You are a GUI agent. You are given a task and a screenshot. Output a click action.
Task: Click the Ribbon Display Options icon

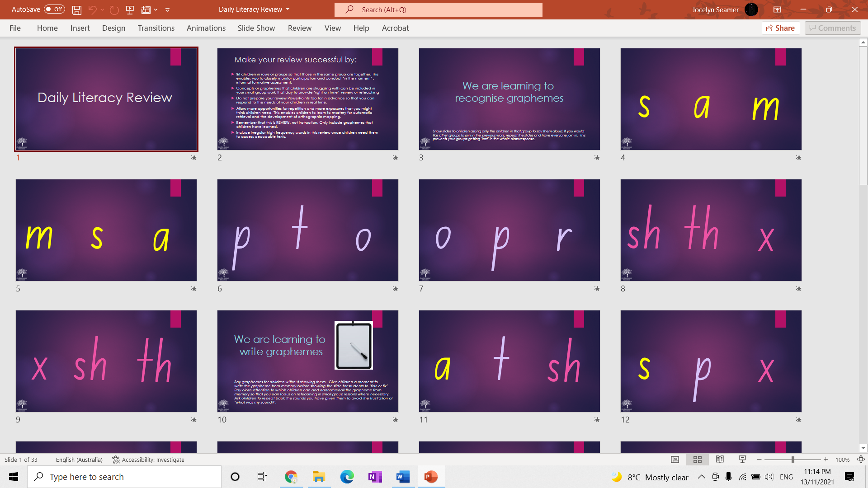click(777, 9)
